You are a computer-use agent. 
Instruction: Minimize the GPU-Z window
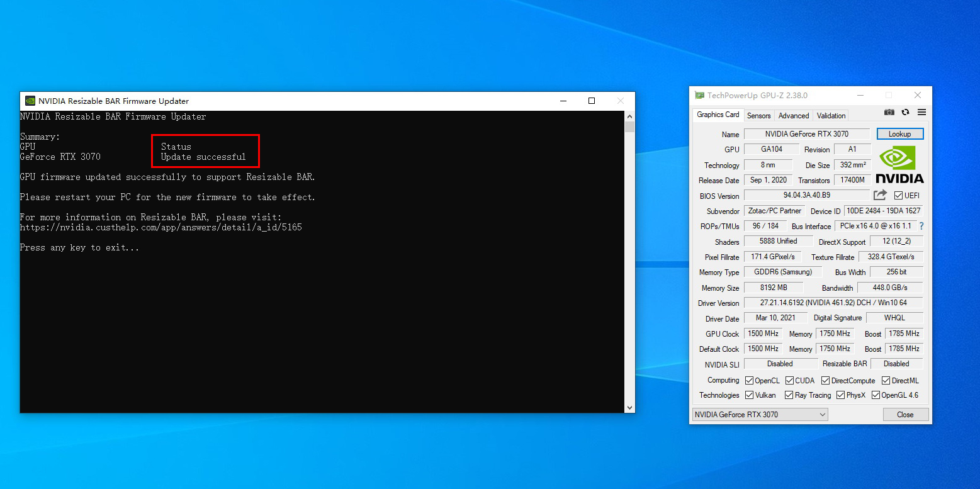point(860,96)
